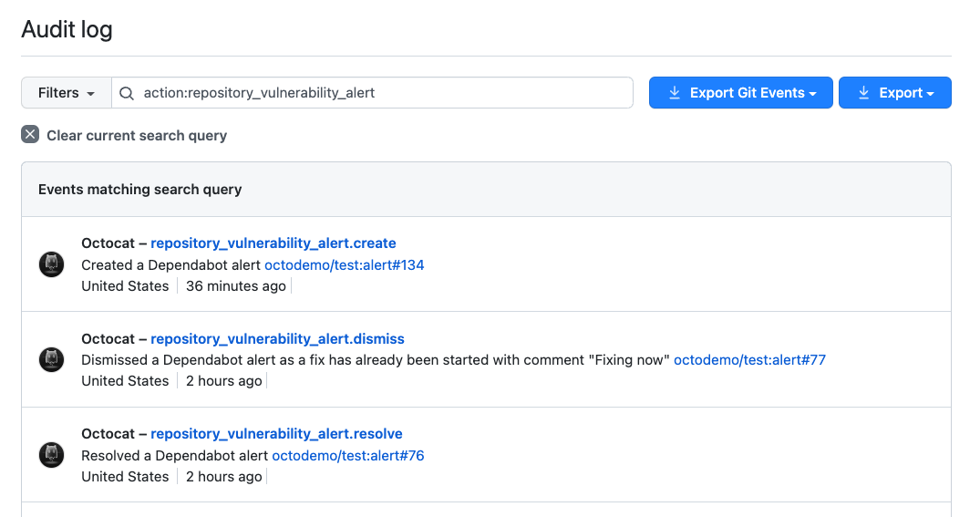Click '2 hours ago' in the dismiss event
The width and height of the screenshot is (980, 517).
223,381
